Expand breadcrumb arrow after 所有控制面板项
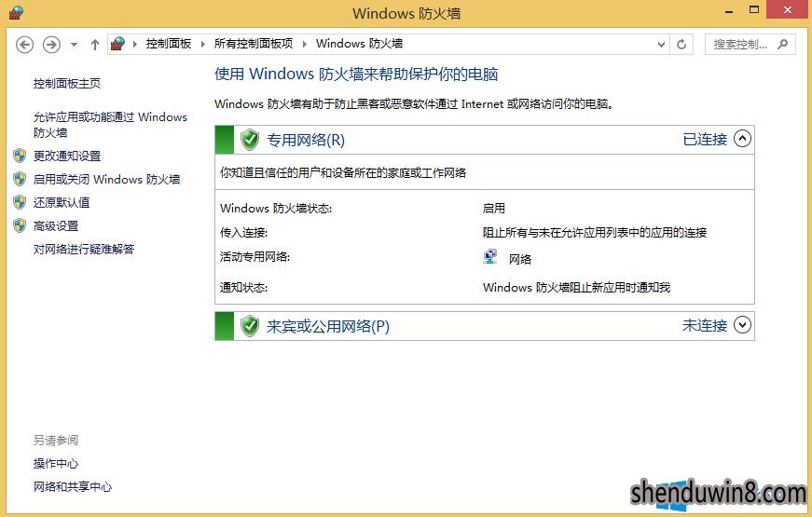 click(305, 44)
